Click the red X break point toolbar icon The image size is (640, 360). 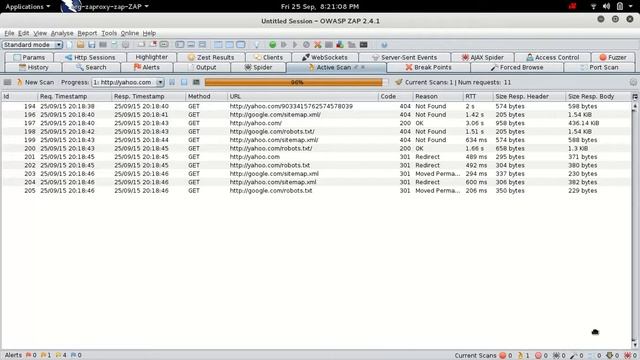(x=318, y=44)
